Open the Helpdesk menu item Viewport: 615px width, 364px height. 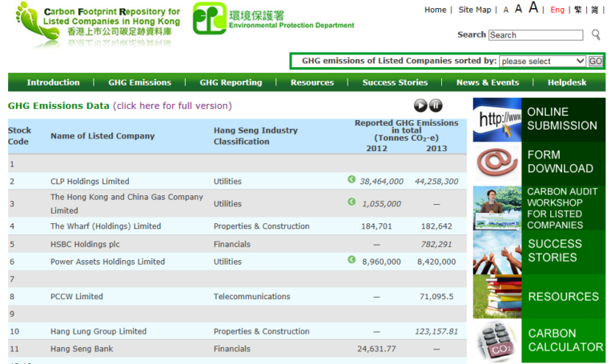[x=567, y=82]
